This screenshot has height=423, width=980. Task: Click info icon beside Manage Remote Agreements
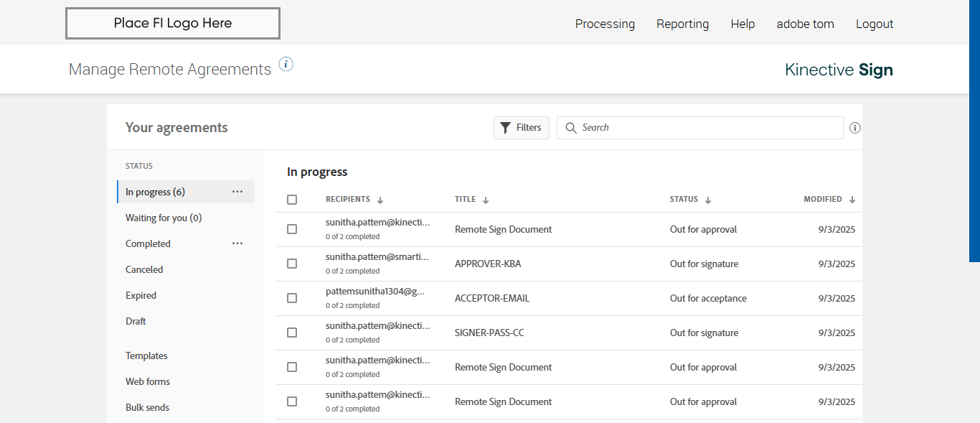click(286, 65)
